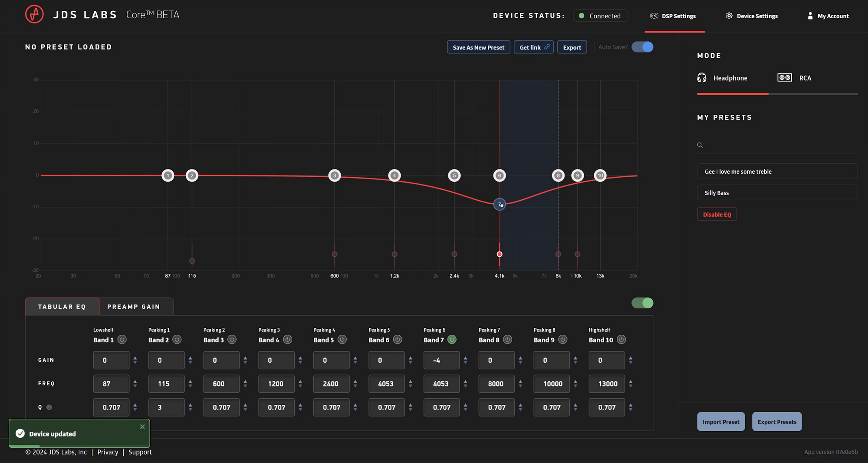Select Headphone mode icon
The width and height of the screenshot is (868, 463).
pyautogui.click(x=702, y=78)
